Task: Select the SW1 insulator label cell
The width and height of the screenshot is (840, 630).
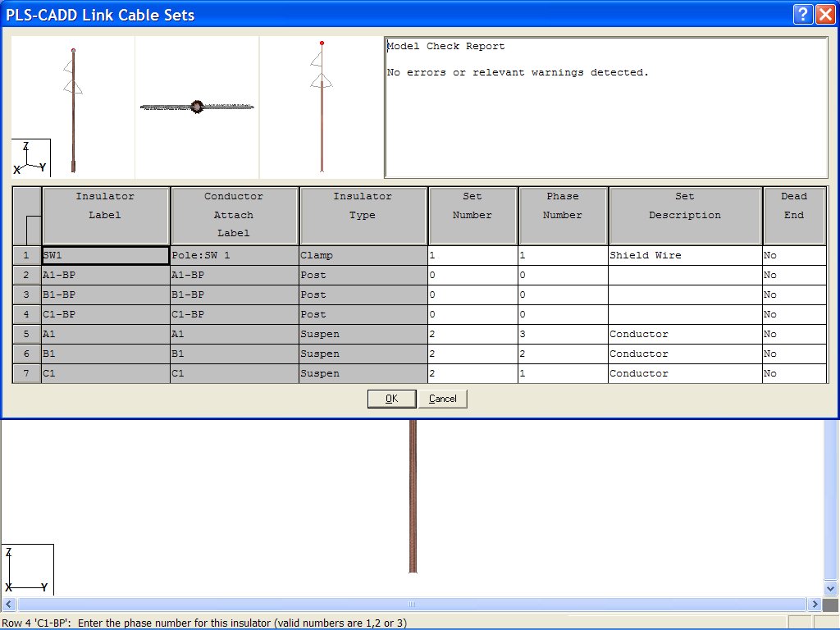Action: point(105,255)
